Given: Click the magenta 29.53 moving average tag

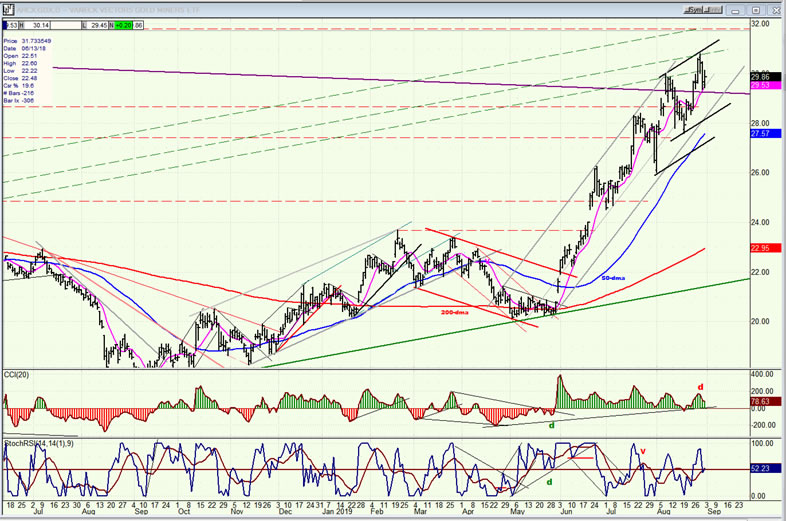Looking at the screenshot, I should pyautogui.click(x=765, y=85).
